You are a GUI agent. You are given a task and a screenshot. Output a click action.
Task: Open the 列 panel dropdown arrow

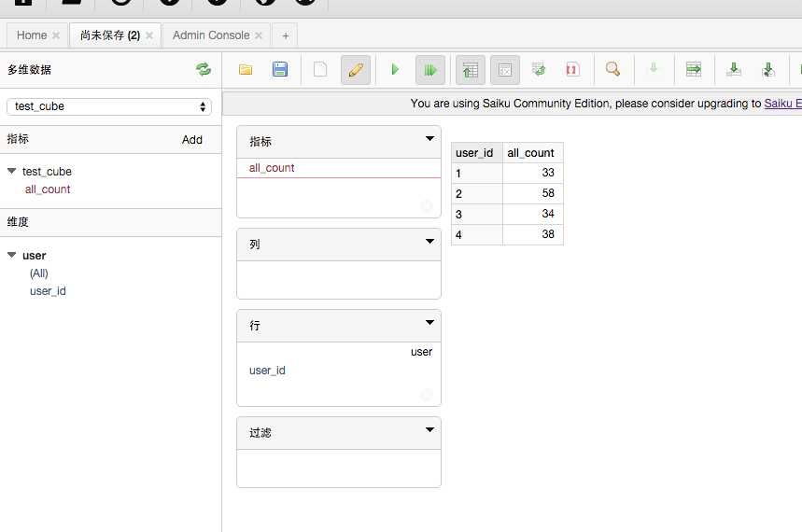429,242
